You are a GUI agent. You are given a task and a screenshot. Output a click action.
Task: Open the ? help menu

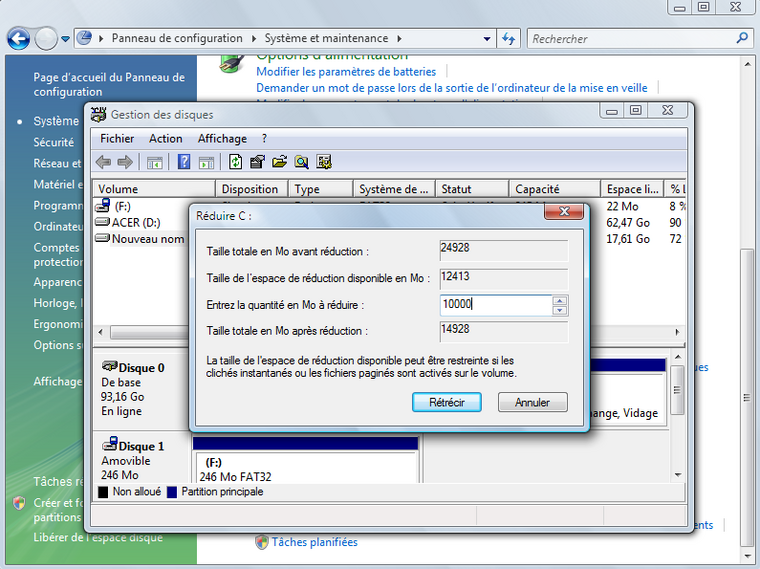click(264, 139)
